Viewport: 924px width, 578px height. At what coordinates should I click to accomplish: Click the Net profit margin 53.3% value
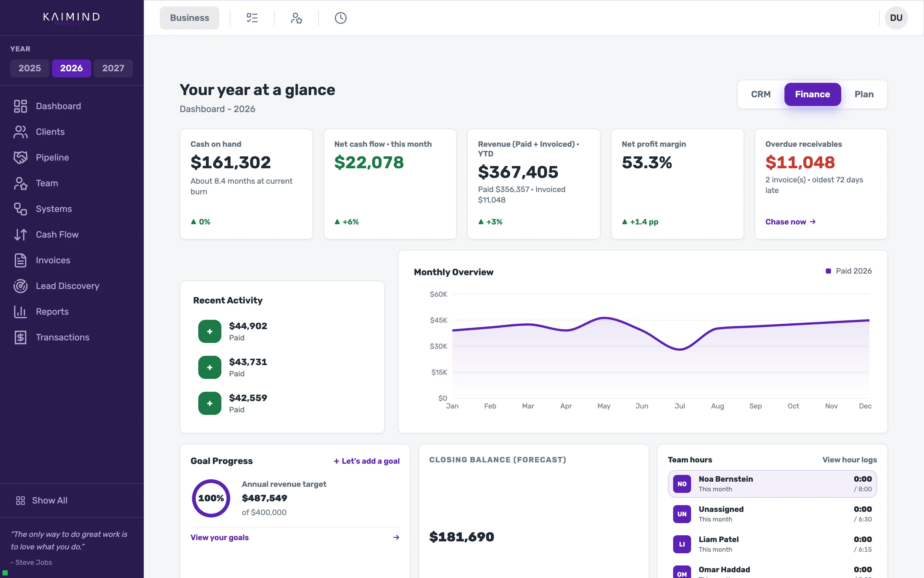pyautogui.click(x=647, y=162)
